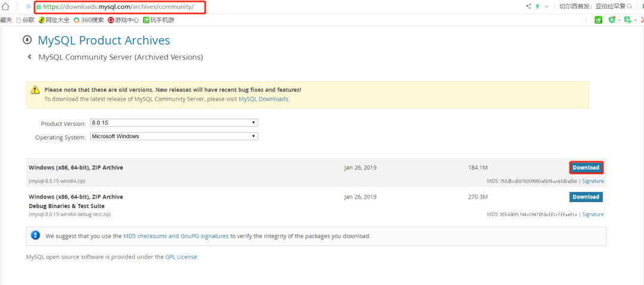The image size is (644, 285).
Task: Click MySQL Community Server (Archived Versions) text
Action: (120, 57)
